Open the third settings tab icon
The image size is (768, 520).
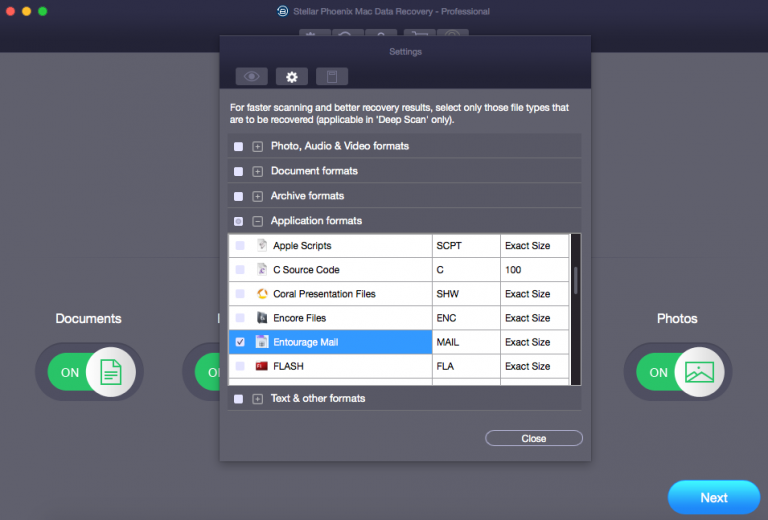[332, 77]
